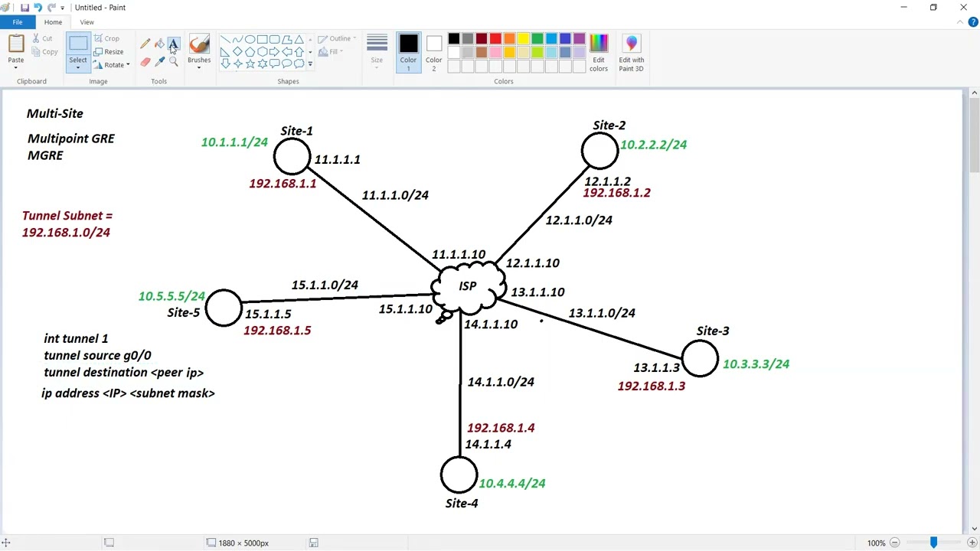Image resolution: width=980 pixels, height=551 pixels.
Task: Switch to the View ribbon tab
Action: [87, 22]
